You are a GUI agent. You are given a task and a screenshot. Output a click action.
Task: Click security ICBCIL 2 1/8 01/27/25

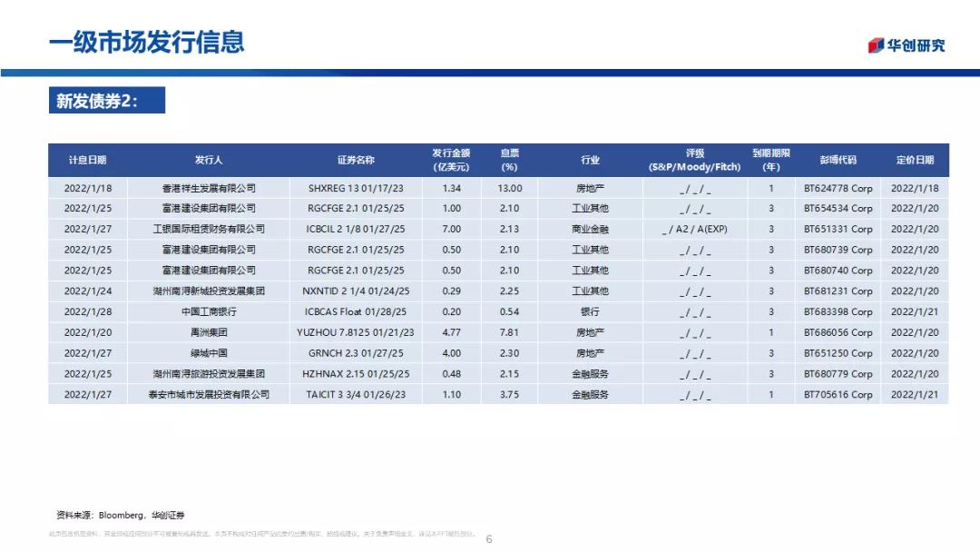coord(356,229)
